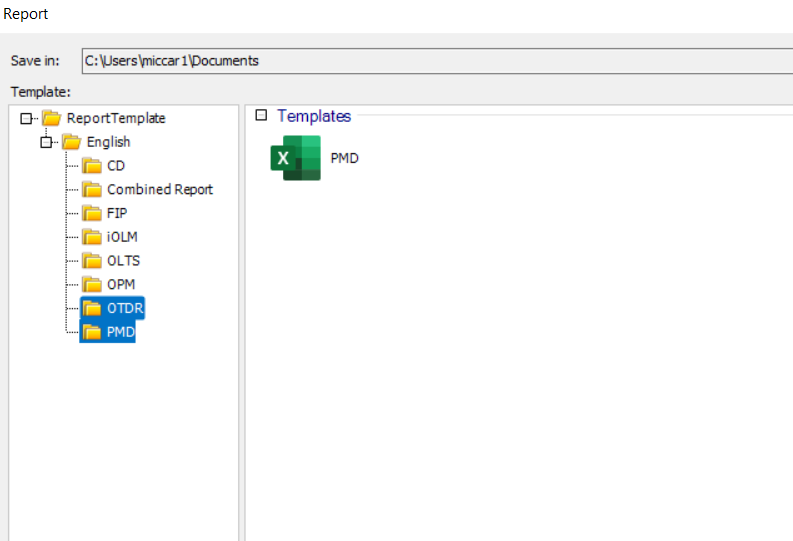This screenshot has height=541, width=793.
Task: Select the OLTS folder label
Action: [x=123, y=261]
